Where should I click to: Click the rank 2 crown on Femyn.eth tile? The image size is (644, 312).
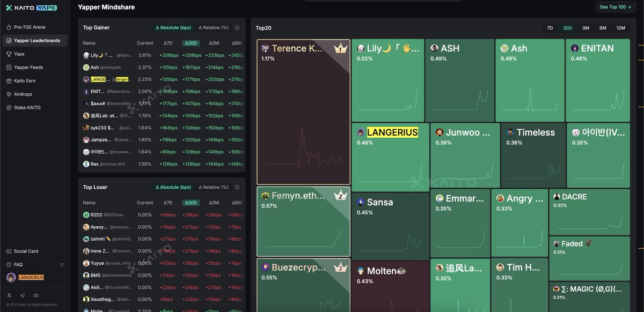(341, 196)
